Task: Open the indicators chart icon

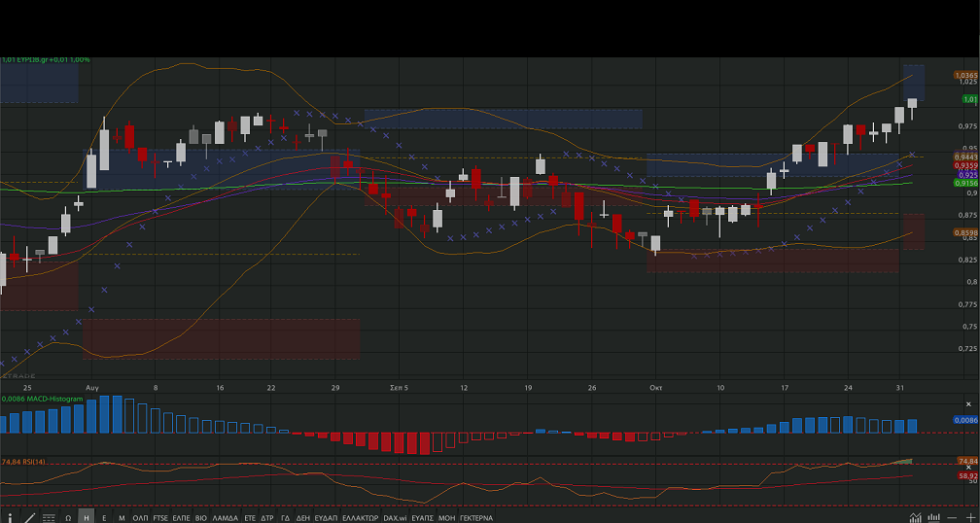Action: point(916,517)
